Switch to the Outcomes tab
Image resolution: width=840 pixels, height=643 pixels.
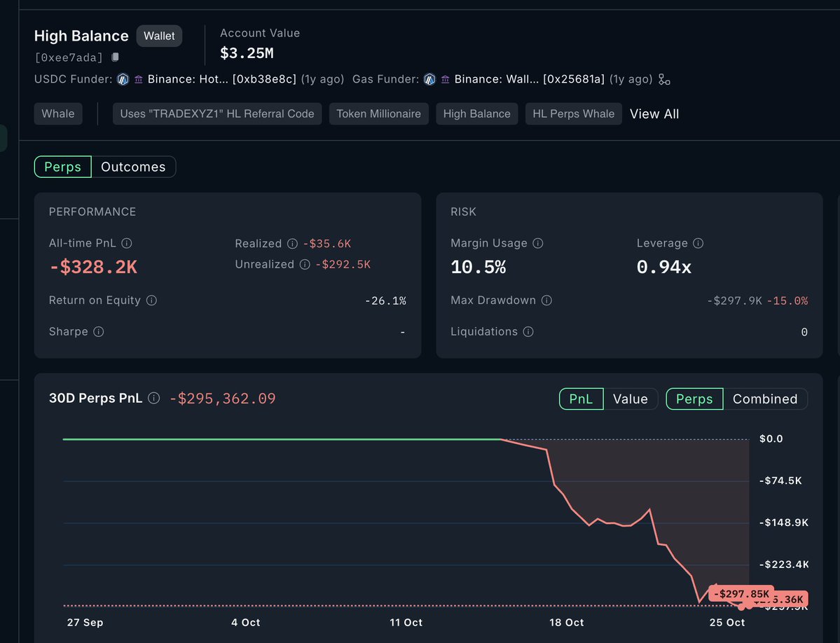pyautogui.click(x=133, y=167)
